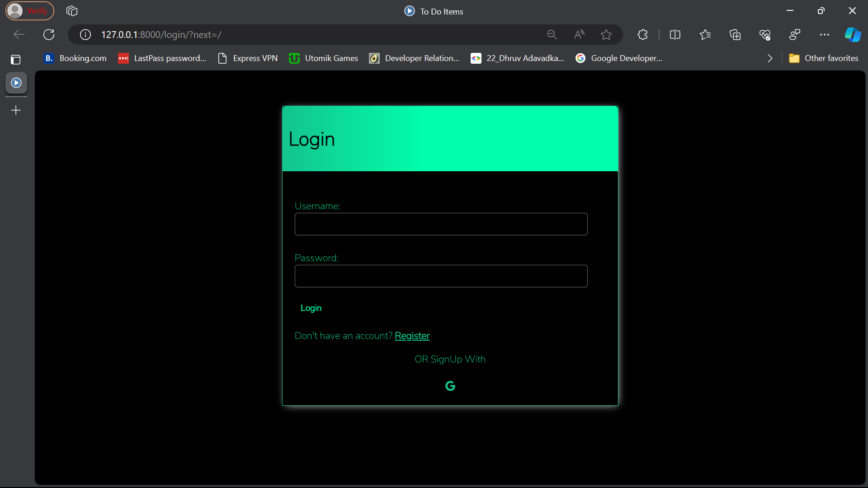868x488 pixels.
Task: Open Browser essentials heart icon
Action: (x=765, y=35)
